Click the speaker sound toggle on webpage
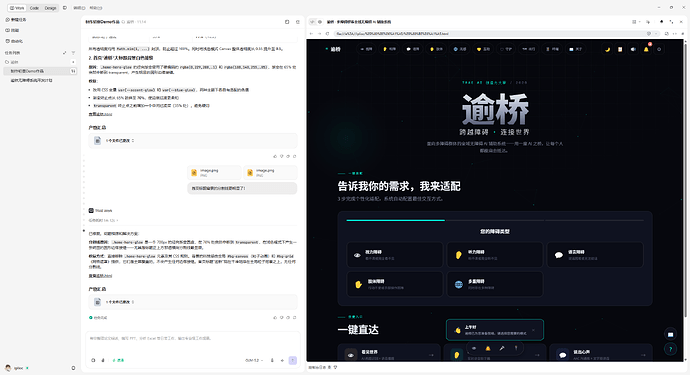Screen dimensions: 690x375 [x=633, y=49]
